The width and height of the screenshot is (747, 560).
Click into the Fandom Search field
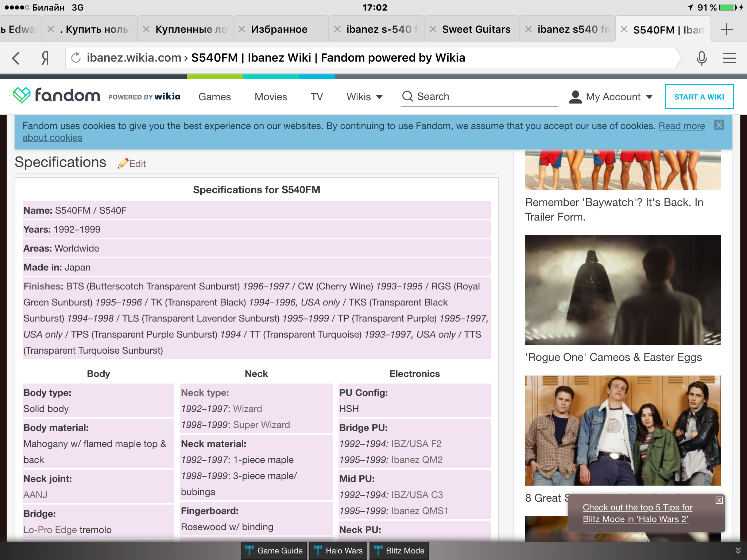pyautogui.click(x=485, y=97)
